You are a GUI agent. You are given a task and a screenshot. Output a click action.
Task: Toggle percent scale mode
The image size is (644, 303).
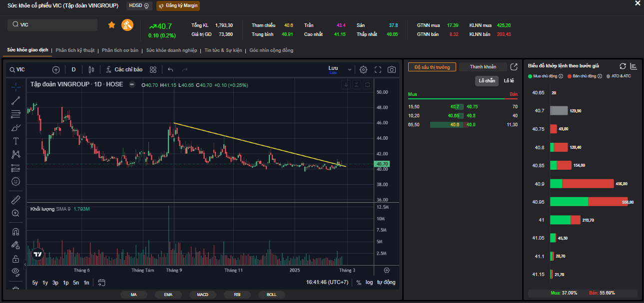pyautogui.click(x=359, y=283)
